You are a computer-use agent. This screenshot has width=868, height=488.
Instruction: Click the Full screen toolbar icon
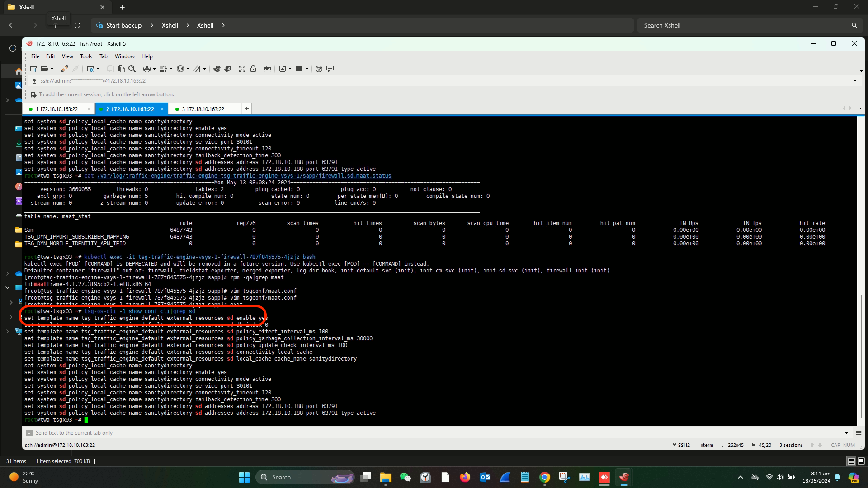click(242, 69)
